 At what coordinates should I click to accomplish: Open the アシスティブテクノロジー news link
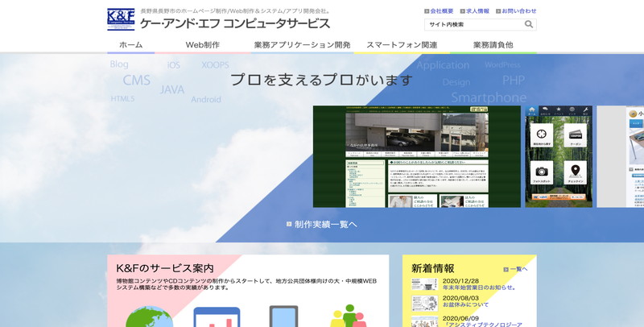point(482,325)
